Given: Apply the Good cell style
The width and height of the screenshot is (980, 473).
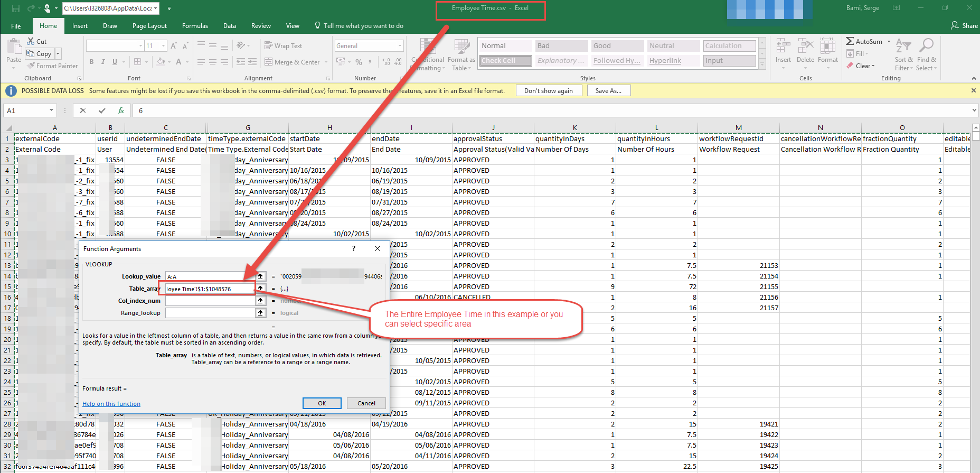Looking at the screenshot, I should [617, 46].
